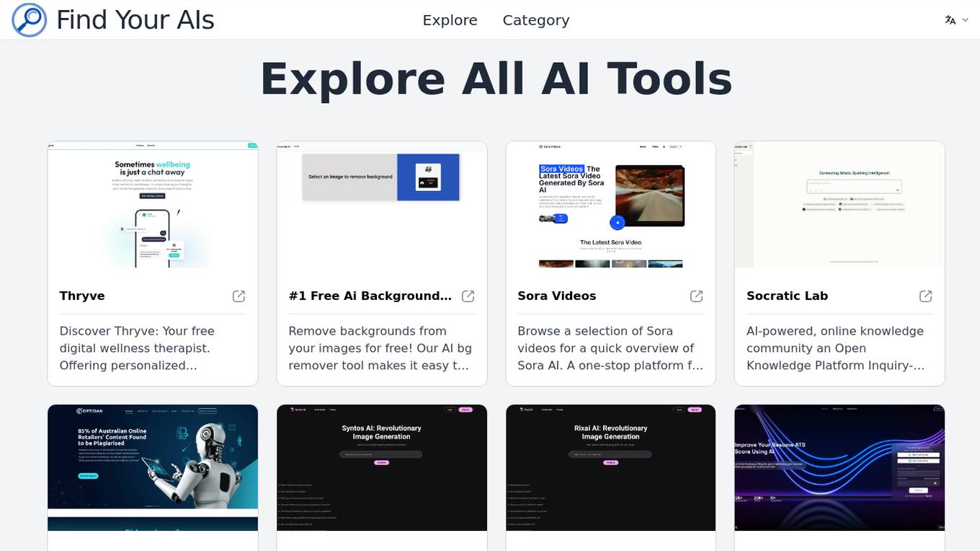
Task: Open Socratic Lab external link icon
Action: tap(925, 296)
